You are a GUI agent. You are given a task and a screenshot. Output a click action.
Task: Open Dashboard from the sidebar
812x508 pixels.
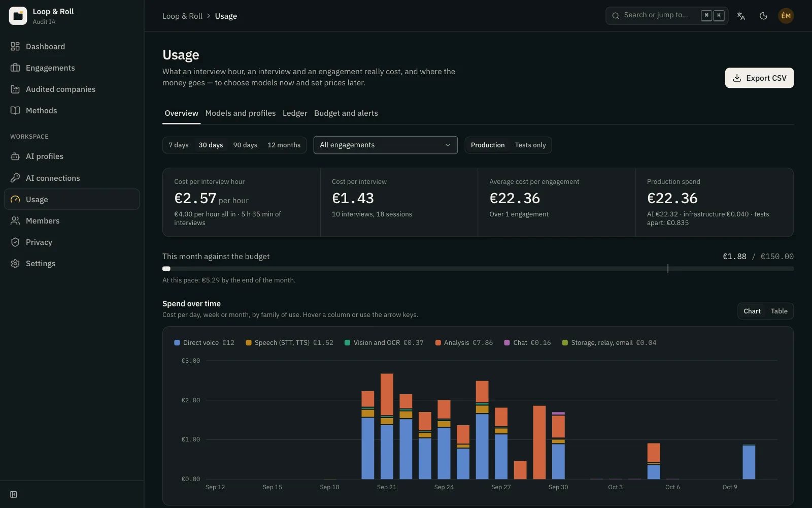[72, 47]
